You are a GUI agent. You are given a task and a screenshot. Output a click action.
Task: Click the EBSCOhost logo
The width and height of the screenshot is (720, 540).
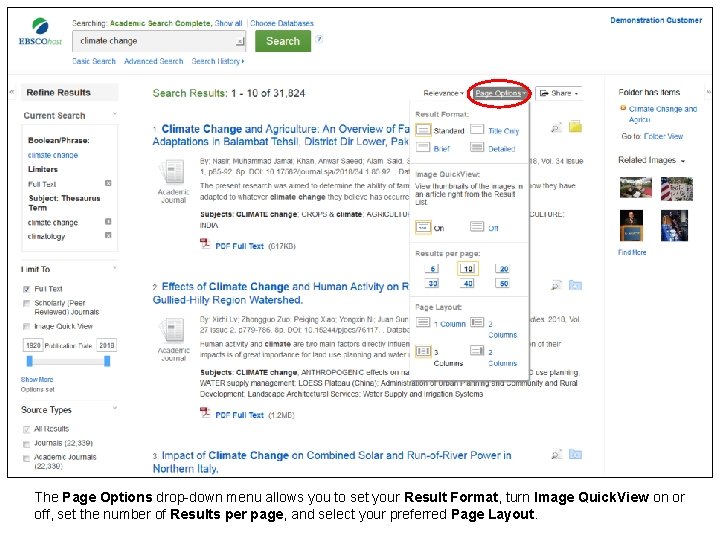click(40, 32)
